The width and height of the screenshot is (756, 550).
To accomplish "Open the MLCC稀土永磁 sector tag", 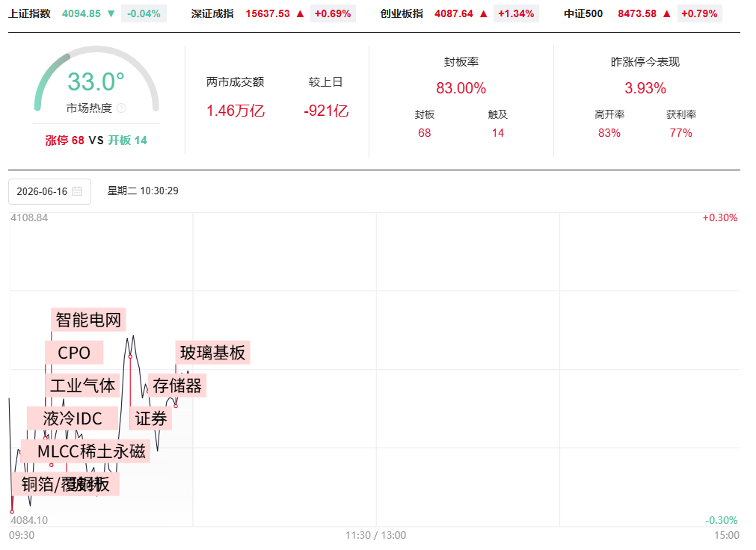I will point(91,451).
